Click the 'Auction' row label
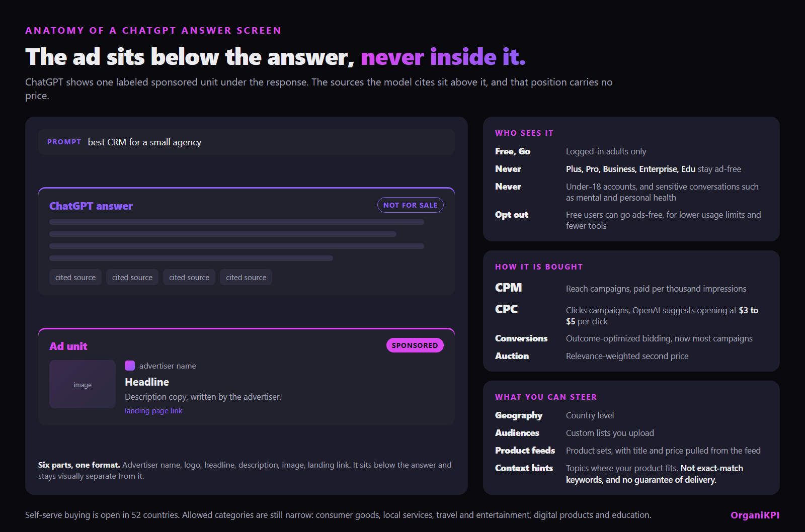Screen dimensions: 805x532 [x=512, y=356]
